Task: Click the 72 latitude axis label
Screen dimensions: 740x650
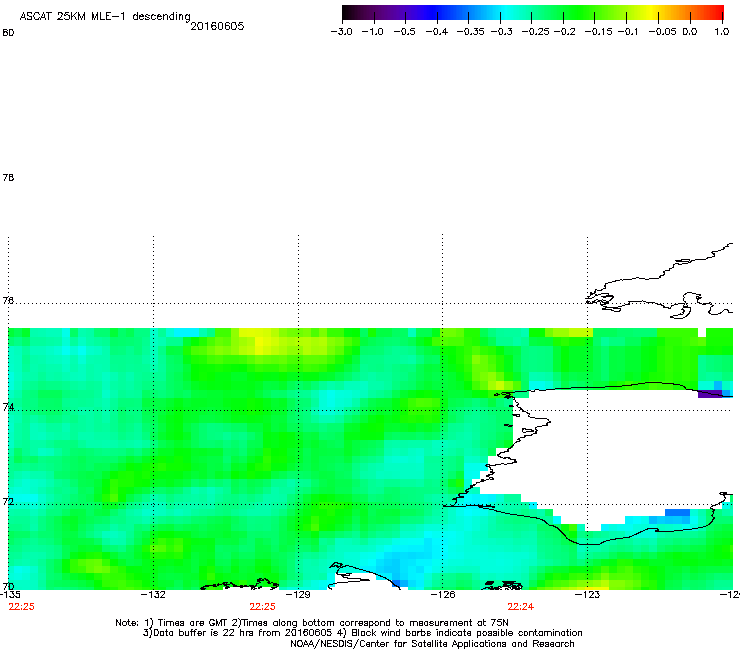Action: (8, 501)
